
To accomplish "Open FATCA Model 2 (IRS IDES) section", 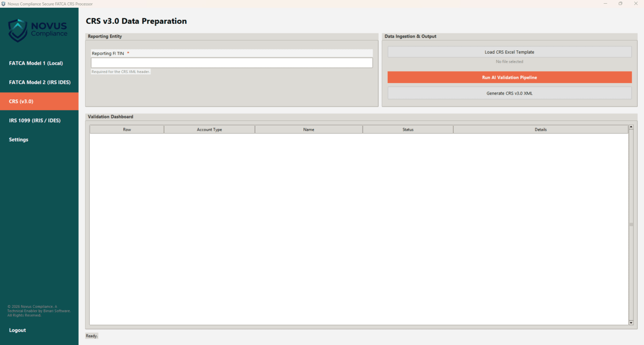I will 39,82.
